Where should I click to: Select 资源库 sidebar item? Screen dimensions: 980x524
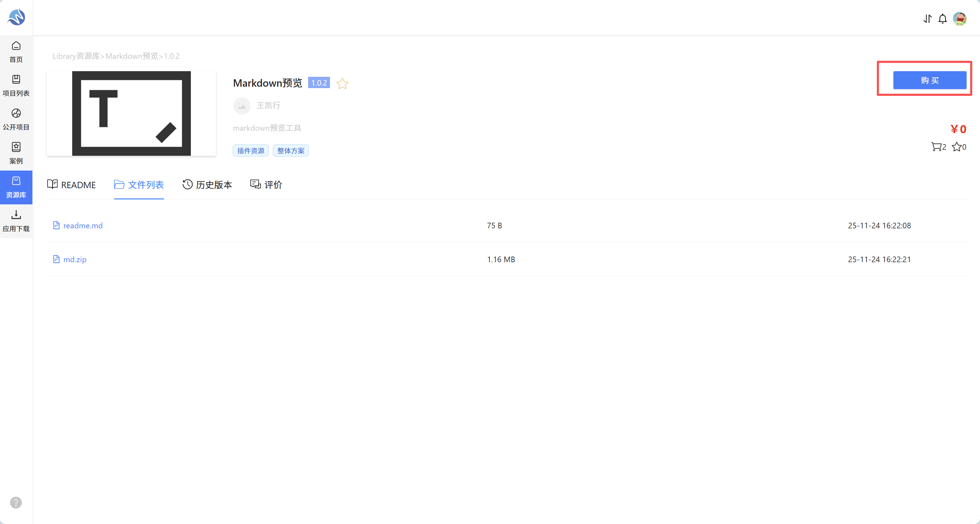click(16, 187)
